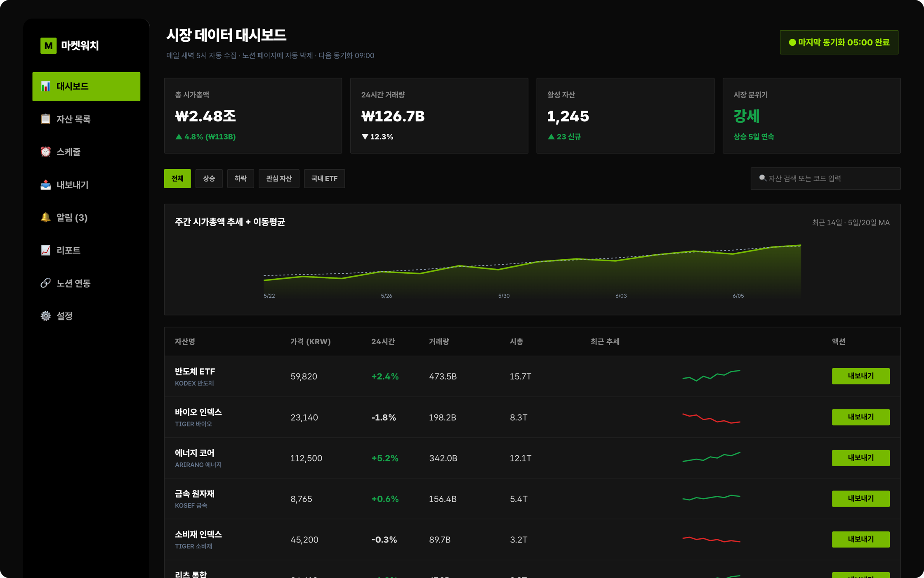Viewport: 924px width, 578px height.
Task: Click the 5/22 chart date label
Action: [x=269, y=296]
